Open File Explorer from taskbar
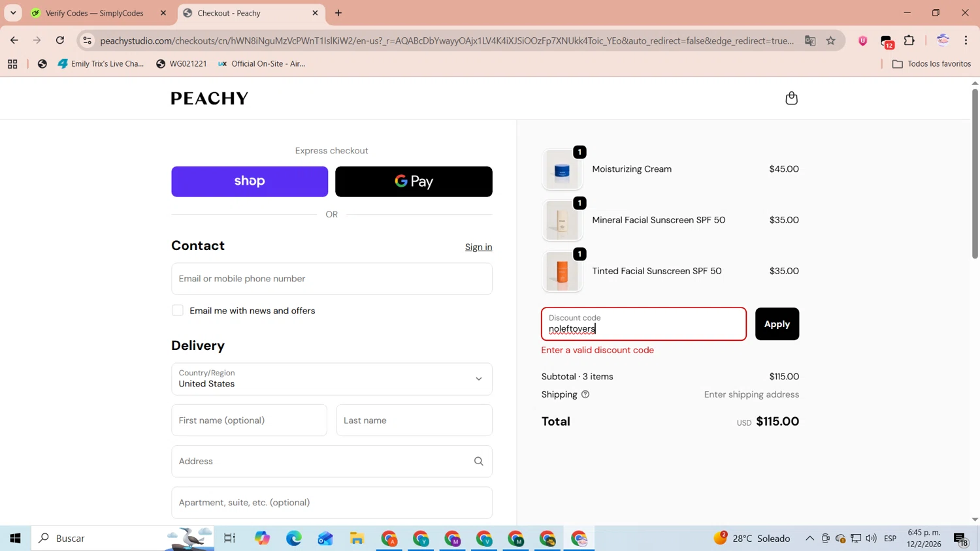This screenshot has width=980, height=551. pyautogui.click(x=357, y=539)
